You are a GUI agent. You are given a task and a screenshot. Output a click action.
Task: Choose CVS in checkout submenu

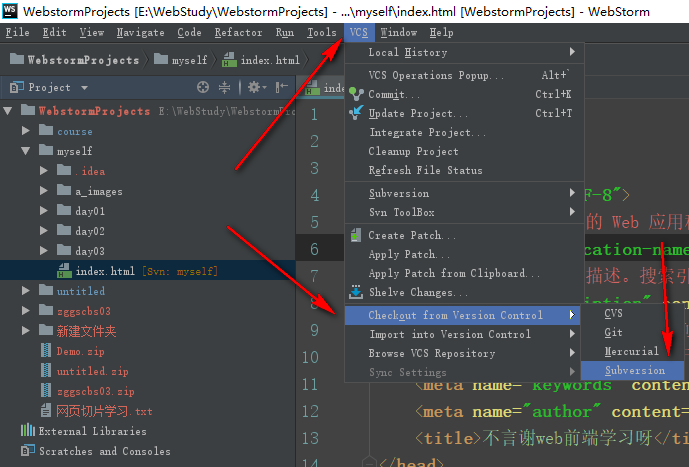(632, 313)
